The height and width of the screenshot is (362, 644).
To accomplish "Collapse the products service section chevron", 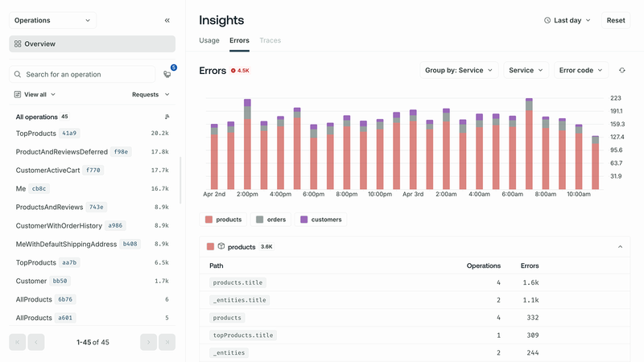I will tap(619, 247).
